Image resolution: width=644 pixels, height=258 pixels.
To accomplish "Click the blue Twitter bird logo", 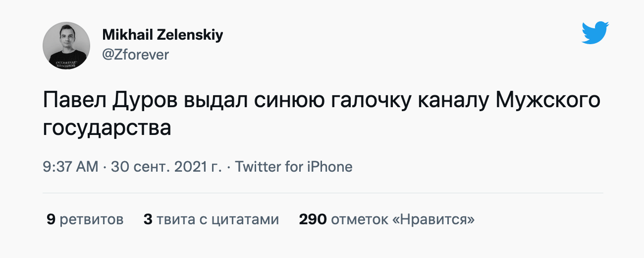I will [x=595, y=33].
